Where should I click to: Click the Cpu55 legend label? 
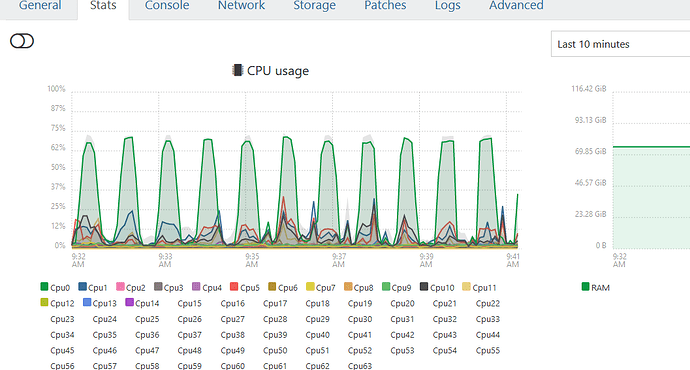[x=488, y=351]
